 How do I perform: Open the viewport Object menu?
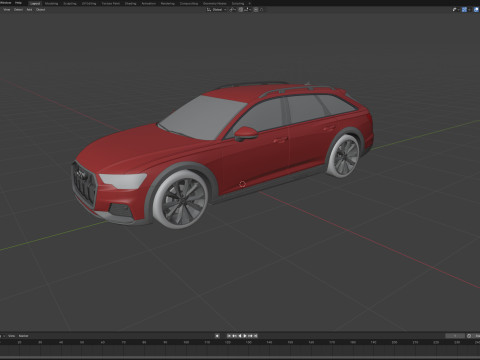tap(40, 10)
